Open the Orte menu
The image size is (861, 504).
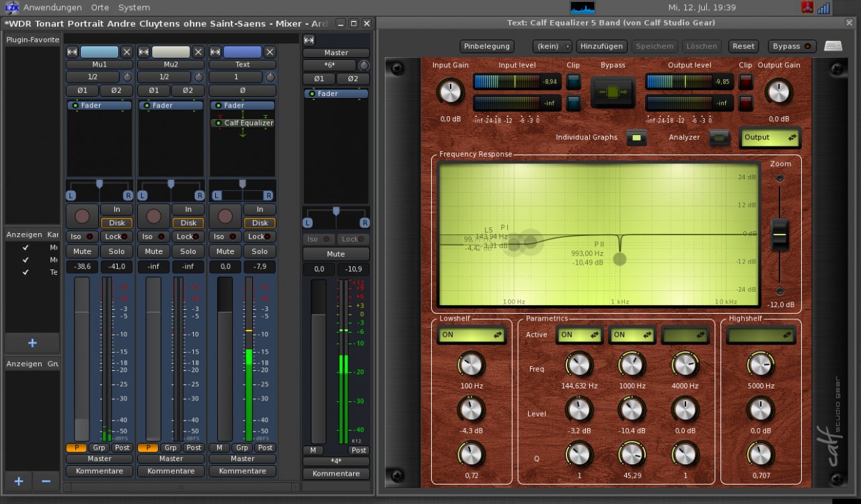tap(100, 7)
